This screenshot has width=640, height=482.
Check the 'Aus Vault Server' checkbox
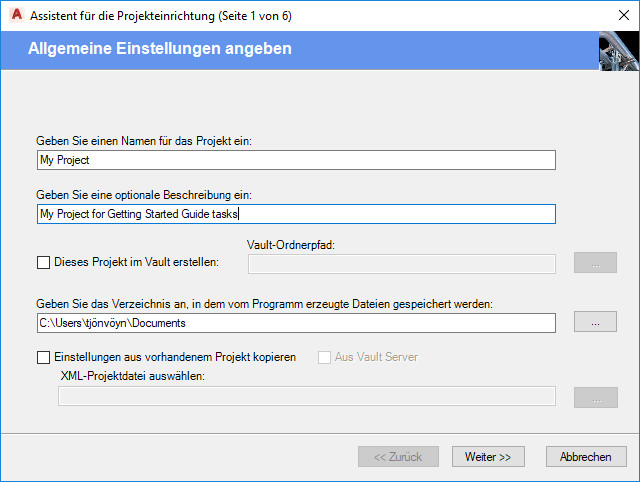tap(324, 357)
